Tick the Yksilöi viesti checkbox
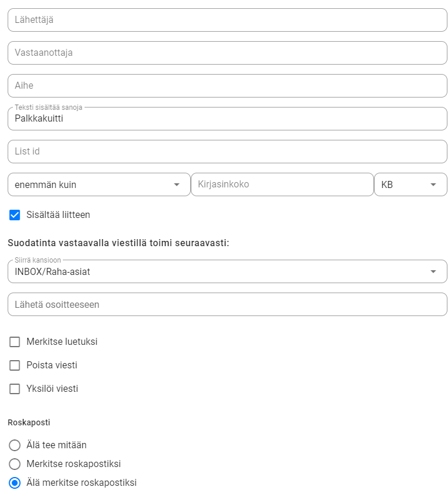This screenshot has width=448, height=497. click(15, 389)
